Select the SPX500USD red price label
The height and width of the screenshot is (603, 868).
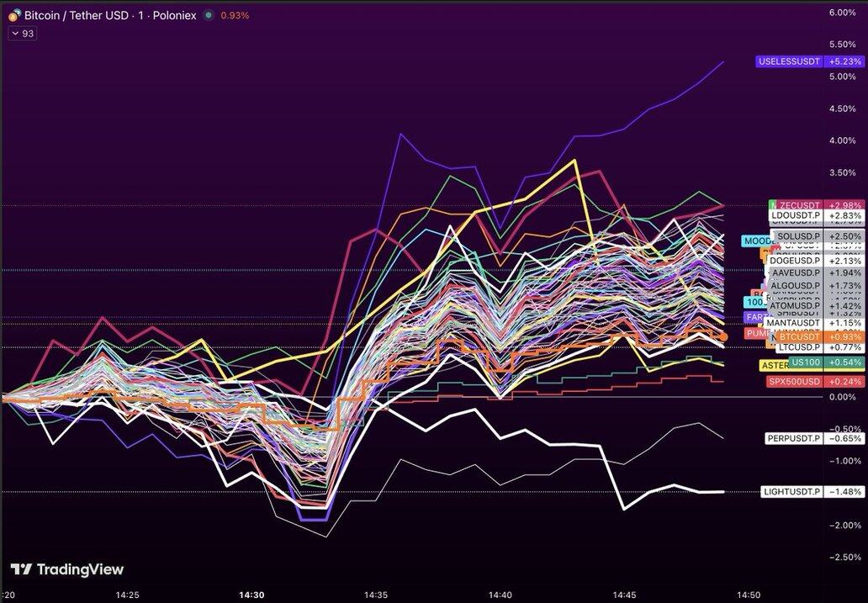tap(794, 381)
